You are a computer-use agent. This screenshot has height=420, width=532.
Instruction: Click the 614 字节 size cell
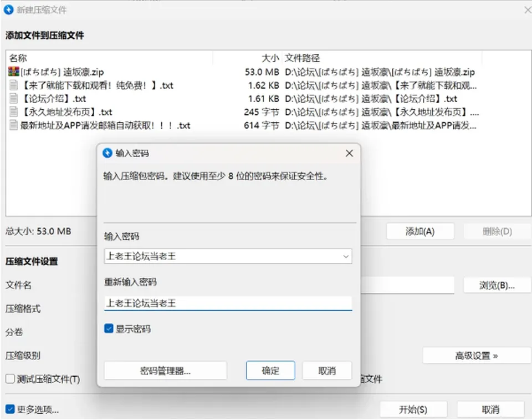pyautogui.click(x=262, y=125)
